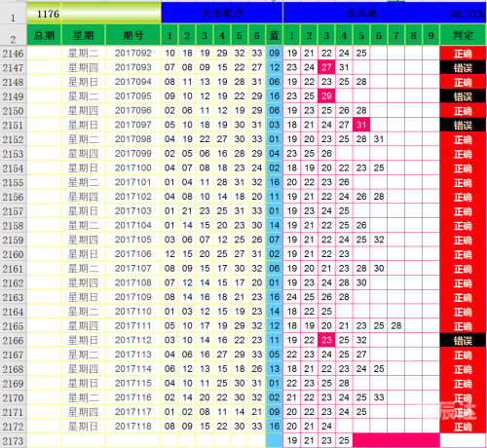The height and width of the screenshot is (448, 487).
Task: Click row header 2173
Action: point(13,441)
